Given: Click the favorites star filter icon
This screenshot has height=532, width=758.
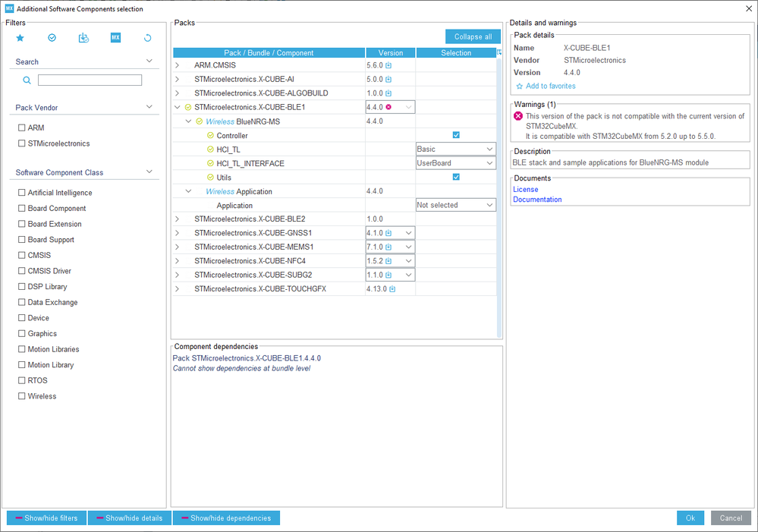Looking at the screenshot, I should (x=20, y=38).
